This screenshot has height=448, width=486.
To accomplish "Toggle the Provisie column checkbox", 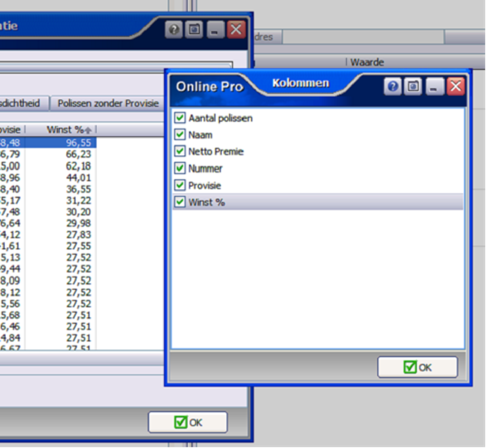I will pyautogui.click(x=180, y=185).
